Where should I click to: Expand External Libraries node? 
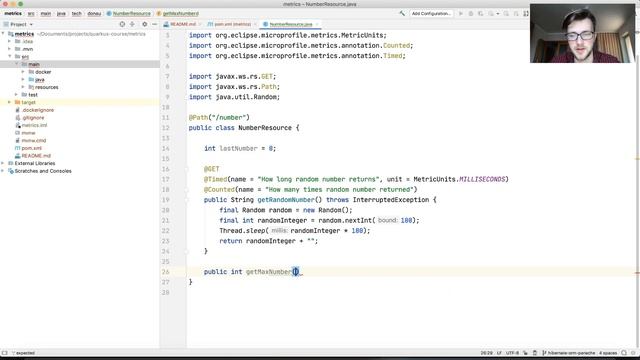pos(3,163)
